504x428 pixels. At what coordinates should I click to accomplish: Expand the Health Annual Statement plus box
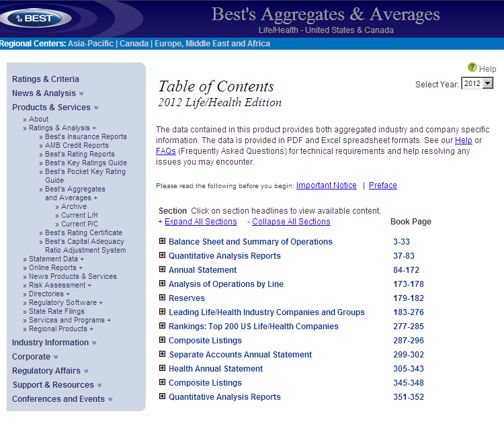coord(163,368)
